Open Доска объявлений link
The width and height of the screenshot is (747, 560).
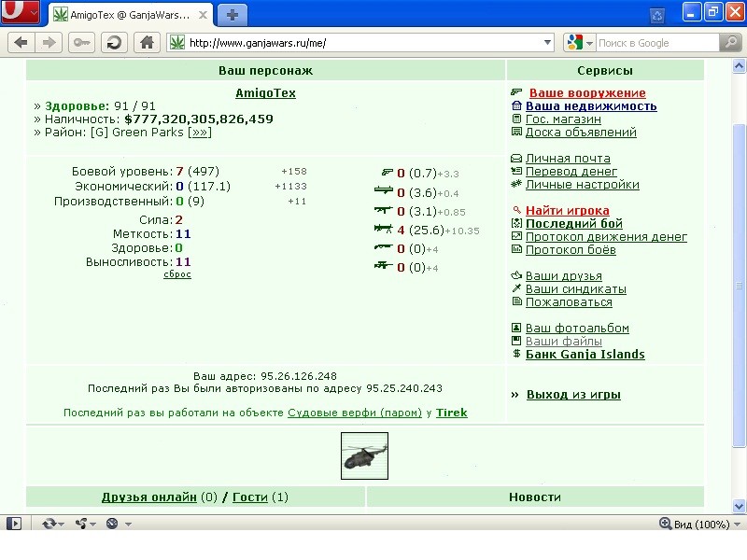point(581,132)
